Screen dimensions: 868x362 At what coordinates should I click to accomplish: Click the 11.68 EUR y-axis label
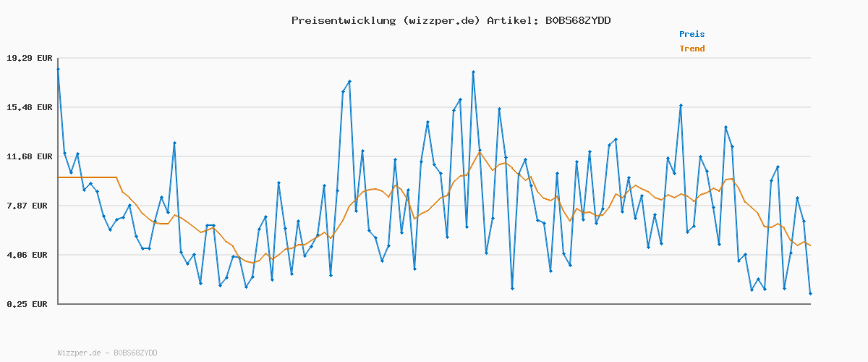[x=30, y=156]
